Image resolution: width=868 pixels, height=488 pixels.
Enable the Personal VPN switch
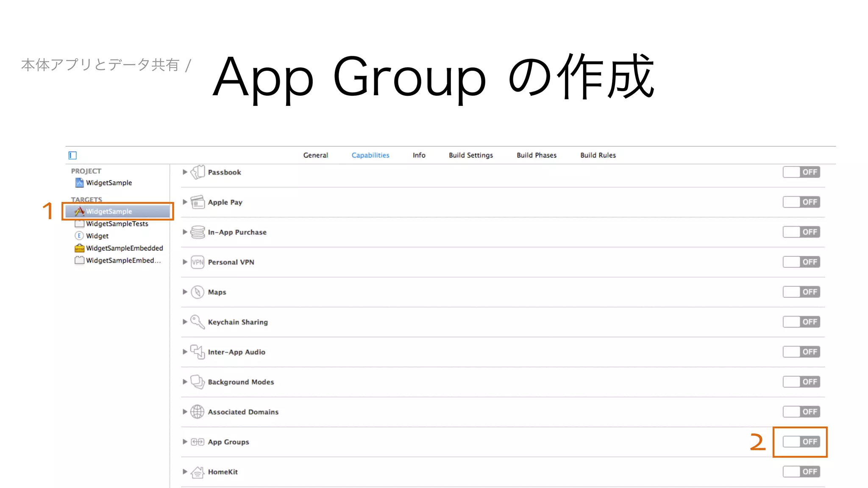[x=801, y=262]
